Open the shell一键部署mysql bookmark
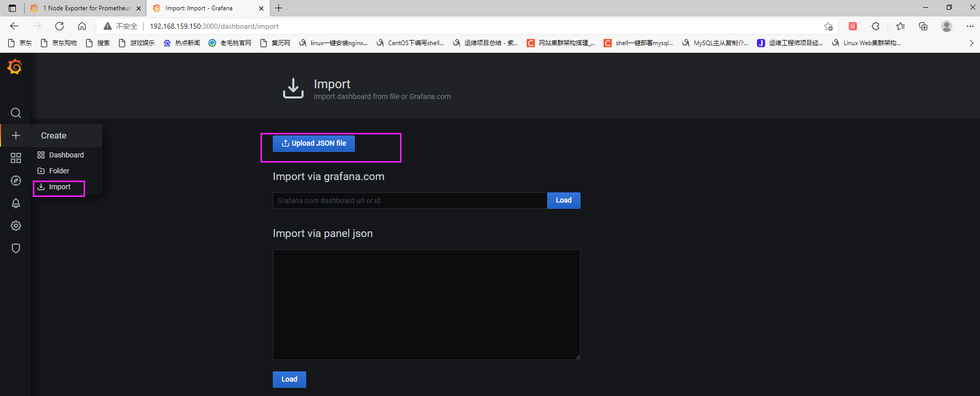 tap(639, 43)
